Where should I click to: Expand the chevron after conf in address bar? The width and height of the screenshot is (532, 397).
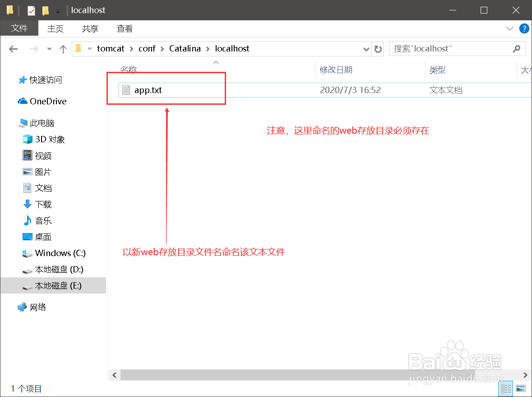[x=162, y=49]
